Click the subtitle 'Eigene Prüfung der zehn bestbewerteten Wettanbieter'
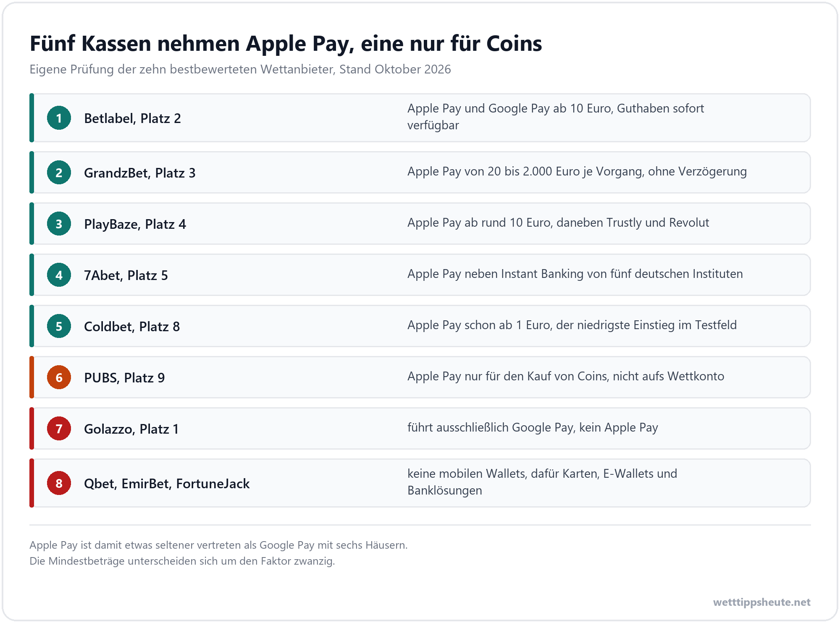 [x=240, y=69]
